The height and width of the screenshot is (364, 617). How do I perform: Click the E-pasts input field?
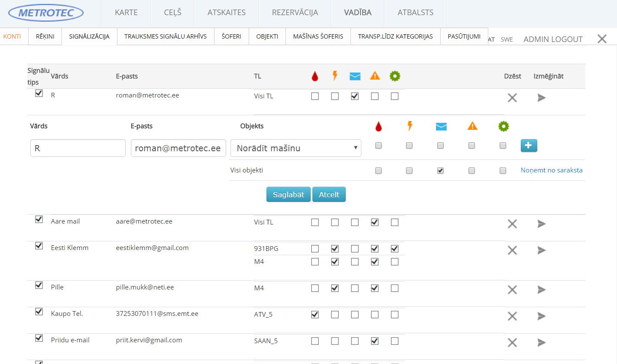[178, 148]
